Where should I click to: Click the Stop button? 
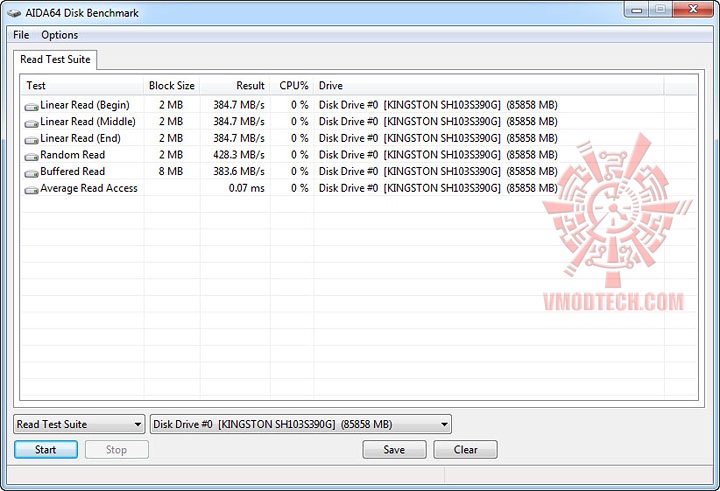117,450
